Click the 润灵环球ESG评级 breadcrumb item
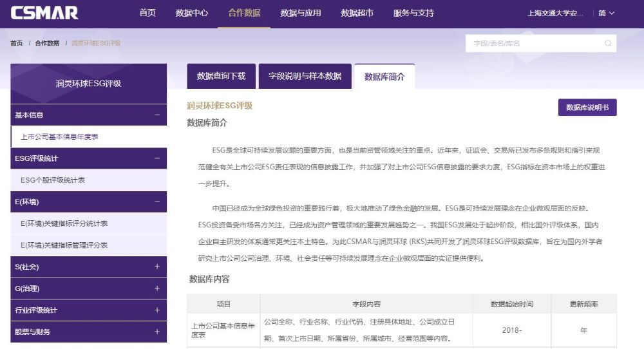This screenshot has width=644, height=349. 96,43
